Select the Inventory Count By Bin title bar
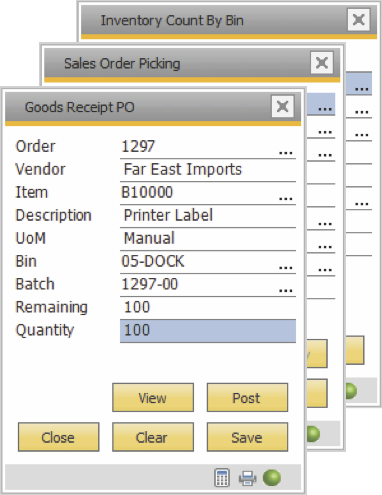The width and height of the screenshot is (382, 495). point(213,20)
